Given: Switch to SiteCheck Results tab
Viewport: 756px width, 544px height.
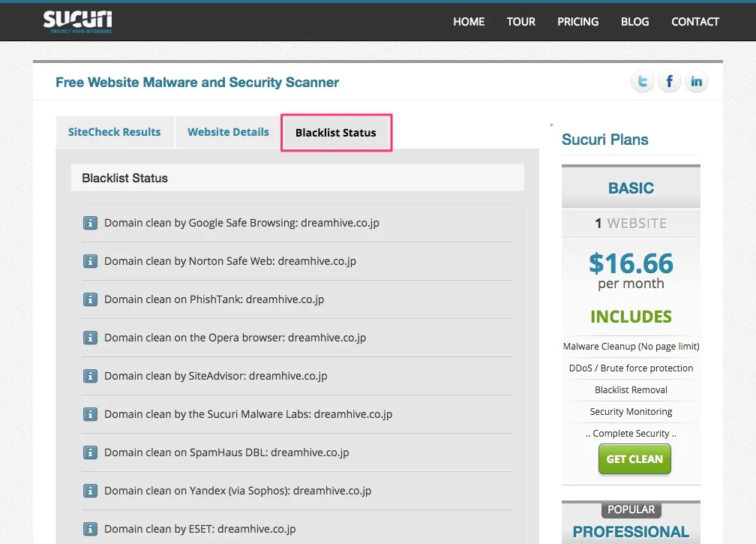Looking at the screenshot, I should click(114, 132).
